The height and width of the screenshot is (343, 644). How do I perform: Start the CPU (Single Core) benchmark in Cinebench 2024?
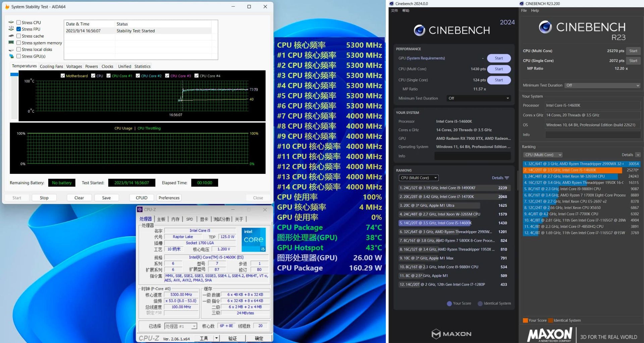point(499,80)
